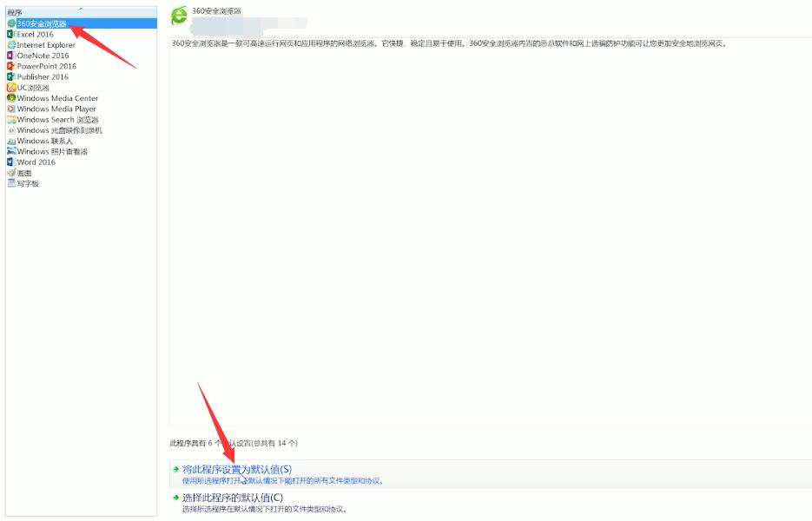Select Windows 联系人 entry
The image size is (812, 521).
point(45,141)
